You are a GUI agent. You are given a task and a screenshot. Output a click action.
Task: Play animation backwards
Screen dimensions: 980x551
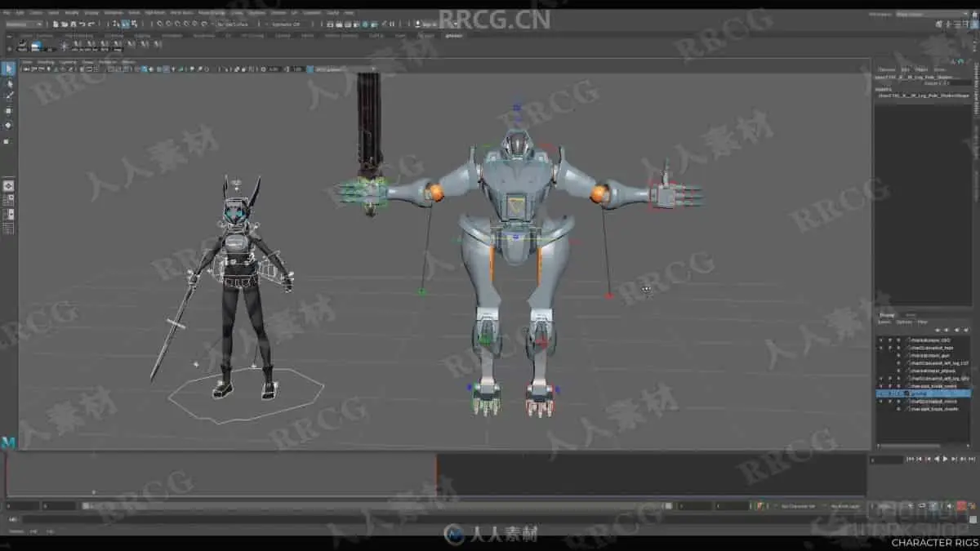[x=936, y=460]
